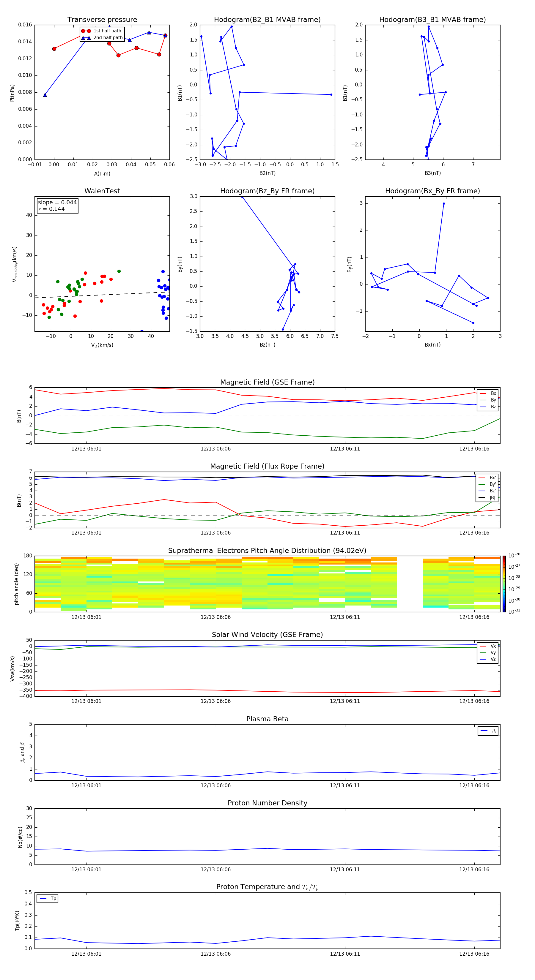Viewport: 535px width, 980px height.
Task: Click the "Plasma Beta" title
Action: tap(267, 719)
